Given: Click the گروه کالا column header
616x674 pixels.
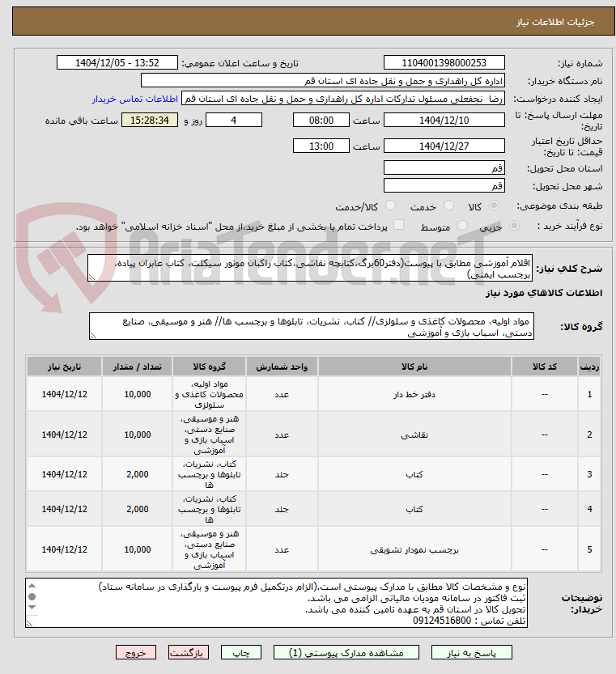Looking at the screenshot, I should pyautogui.click(x=209, y=367).
